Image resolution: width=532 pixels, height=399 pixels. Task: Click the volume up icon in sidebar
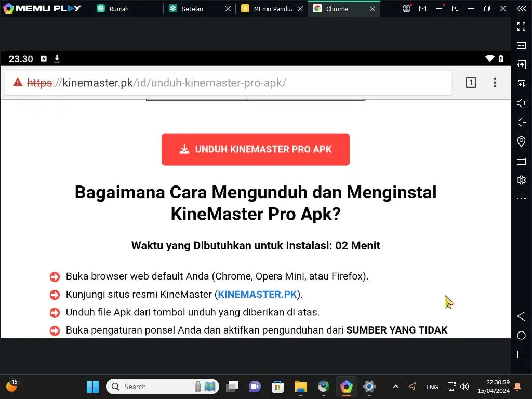coord(521,103)
